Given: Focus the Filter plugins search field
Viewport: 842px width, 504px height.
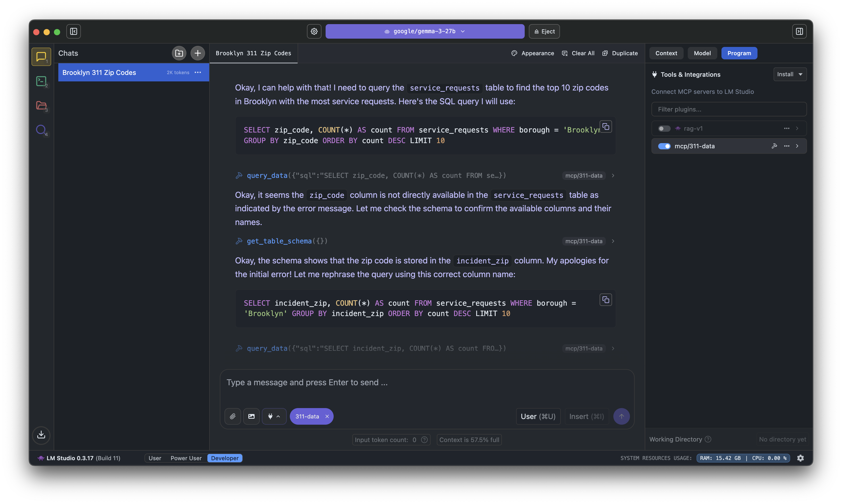Looking at the screenshot, I should 729,109.
